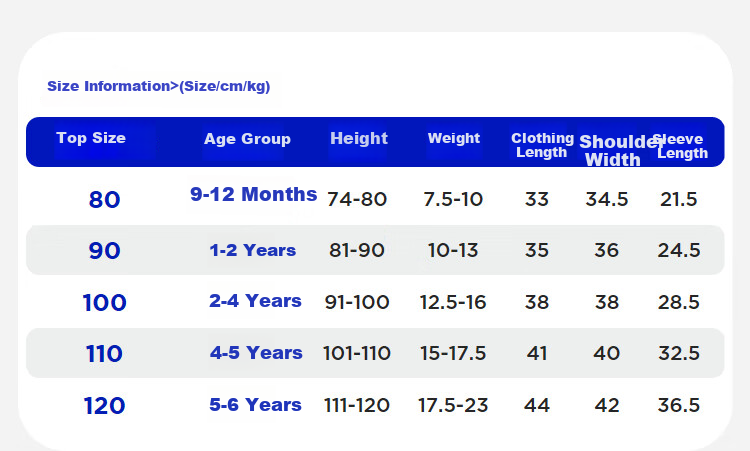Select sleeve length '28.5' cell
Viewport: 750px width, 451px height.
coord(679,302)
